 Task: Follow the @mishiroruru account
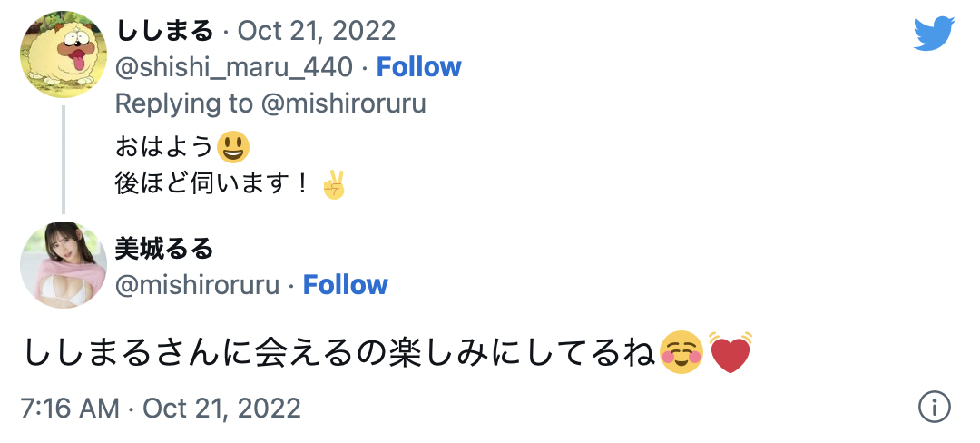click(x=345, y=285)
